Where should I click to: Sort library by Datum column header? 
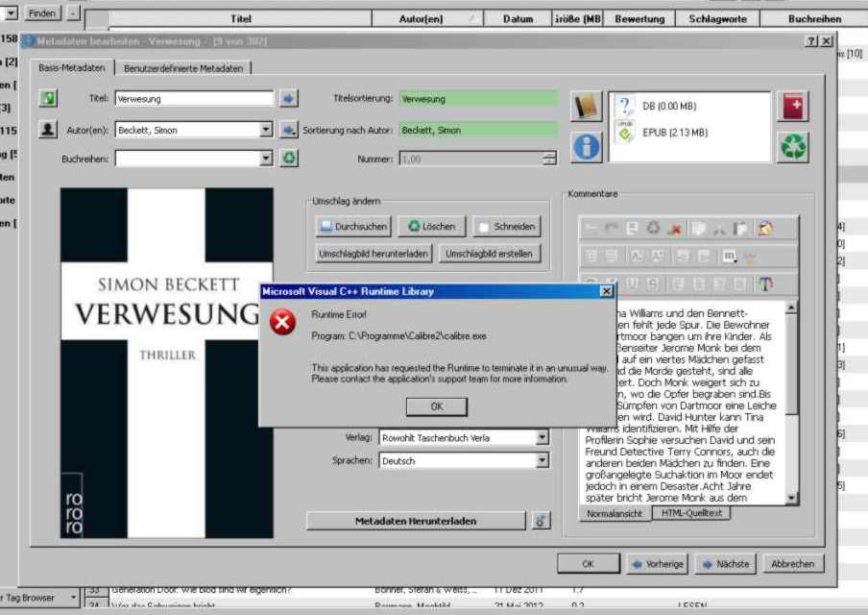pos(518,19)
